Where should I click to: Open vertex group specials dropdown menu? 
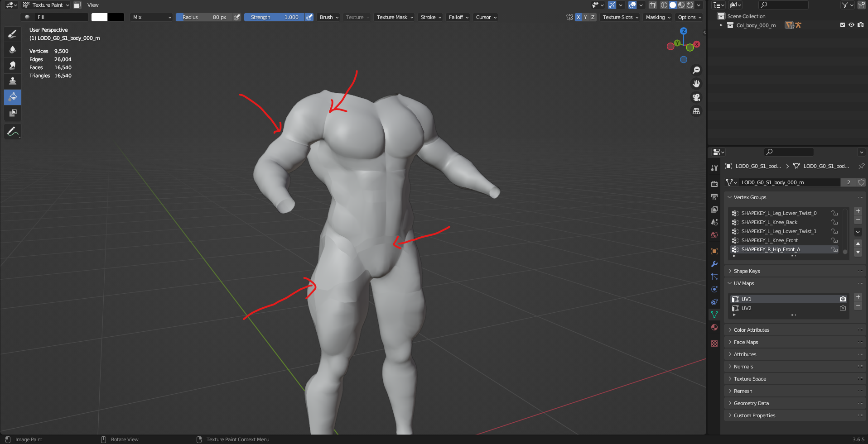tap(858, 232)
